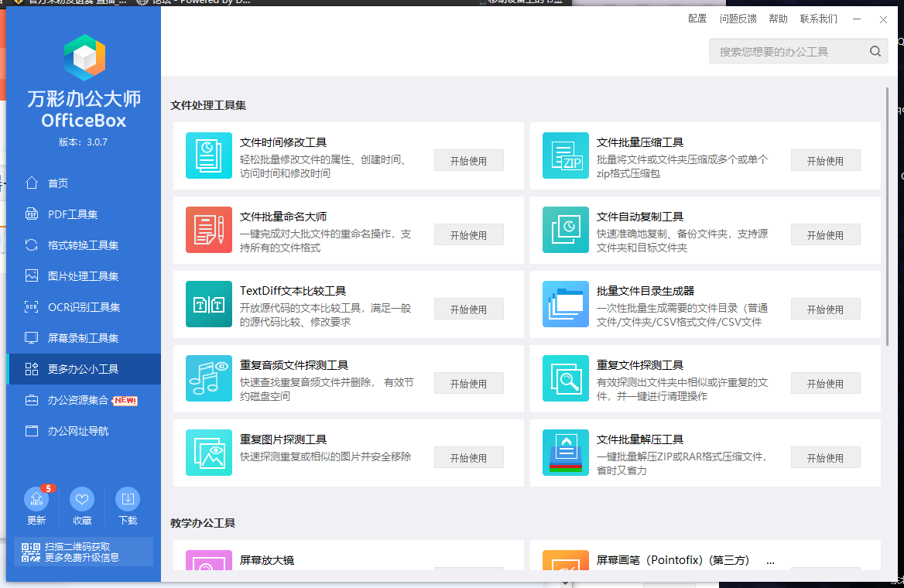Click the 版本: 3.0.7 version text
This screenshot has width=904, height=588.
pos(83,142)
